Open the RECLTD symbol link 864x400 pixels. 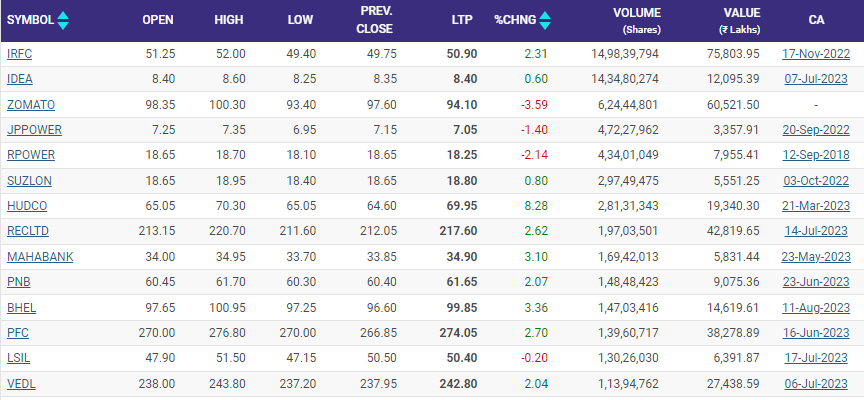pos(28,231)
